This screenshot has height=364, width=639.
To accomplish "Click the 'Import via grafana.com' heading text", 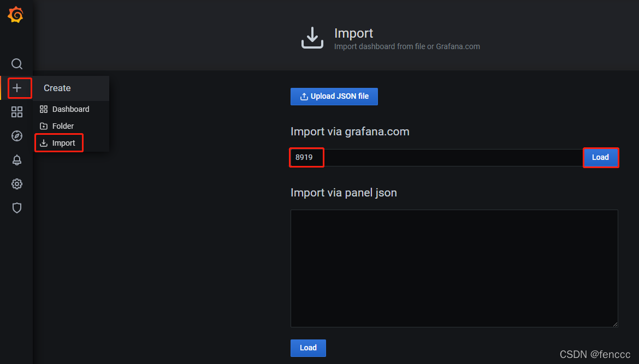I will coord(350,132).
